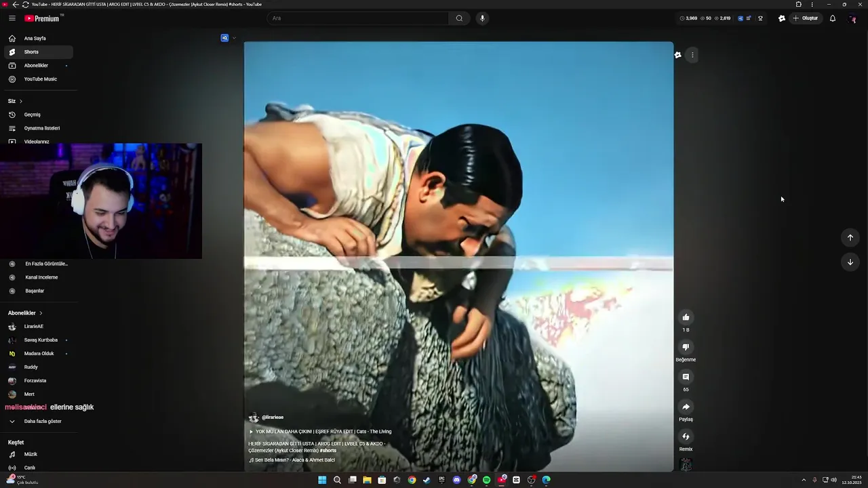
Task: Open comments showing 65
Action: point(686,377)
